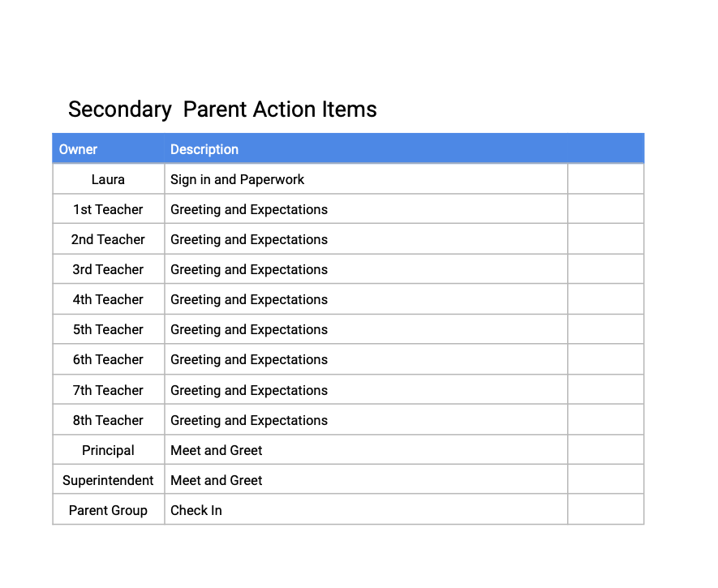Click the empty cell in Laura row

click(x=605, y=179)
